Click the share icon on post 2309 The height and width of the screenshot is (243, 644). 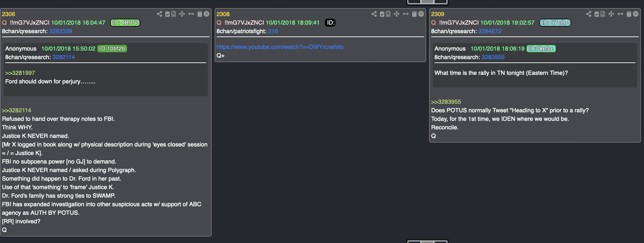(589, 14)
